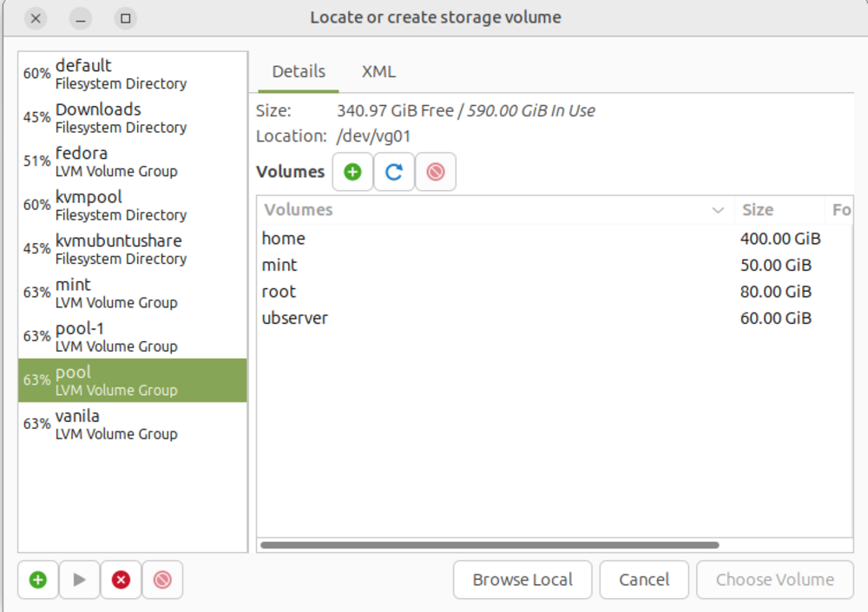868x612 pixels.
Task: Click the red stop pool icon
Action: click(121, 580)
